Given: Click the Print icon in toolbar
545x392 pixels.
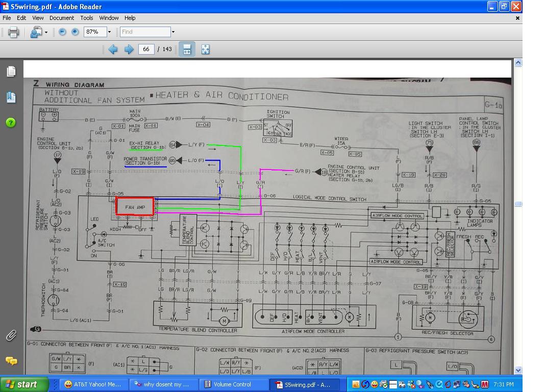Looking at the screenshot, I should (x=14, y=32).
